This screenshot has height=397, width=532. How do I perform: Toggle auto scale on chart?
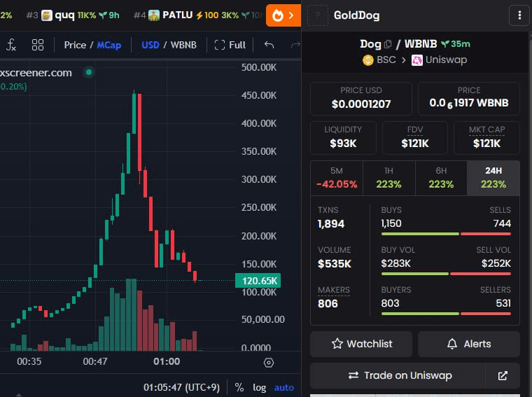click(x=284, y=387)
